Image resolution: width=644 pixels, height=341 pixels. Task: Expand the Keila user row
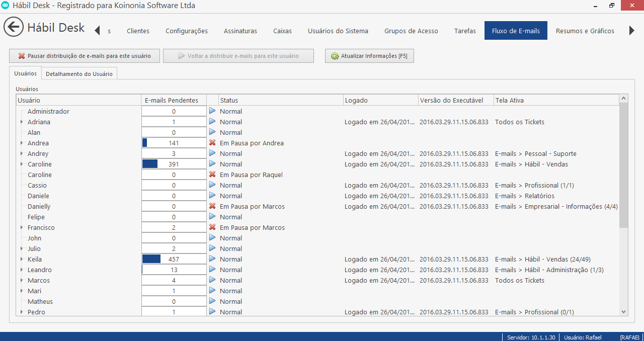tap(22, 260)
